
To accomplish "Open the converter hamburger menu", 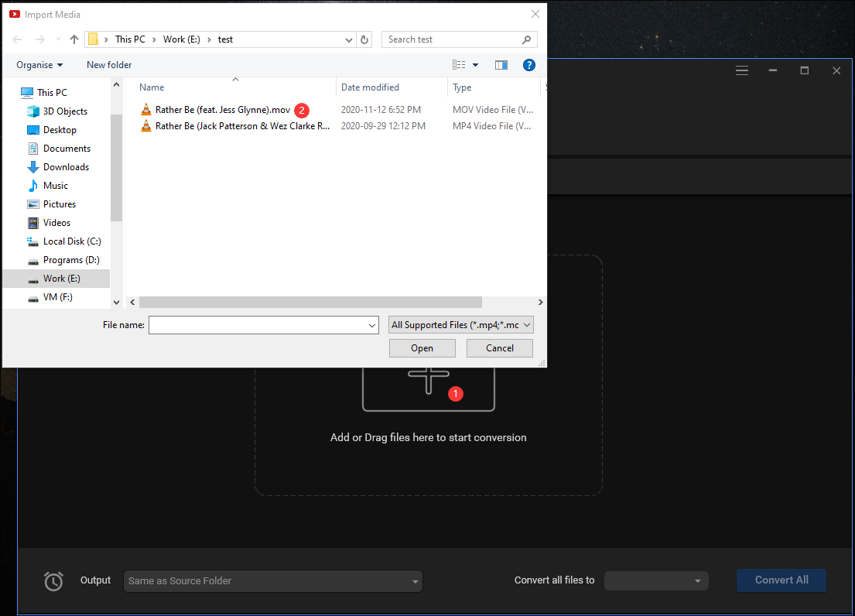I will [741, 70].
